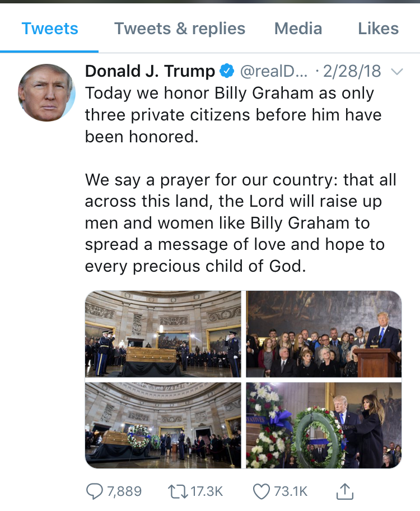Expand the tweet options chevron
Viewport: 420px width, 511px height.
pos(397,71)
